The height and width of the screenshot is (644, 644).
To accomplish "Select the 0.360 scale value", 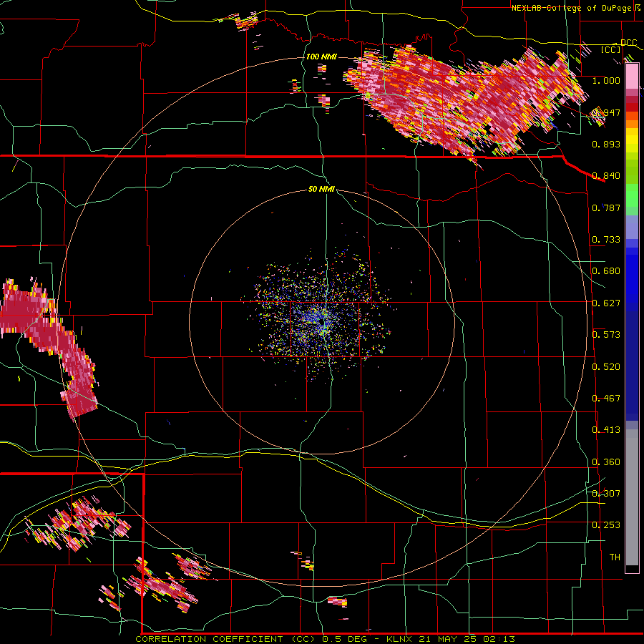I will pos(606,462).
